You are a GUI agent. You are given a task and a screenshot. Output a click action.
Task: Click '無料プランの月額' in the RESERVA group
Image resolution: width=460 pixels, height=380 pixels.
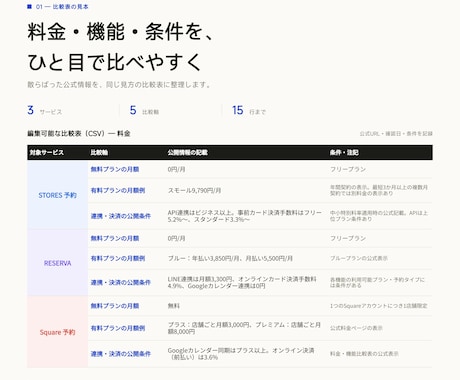click(115, 238)
